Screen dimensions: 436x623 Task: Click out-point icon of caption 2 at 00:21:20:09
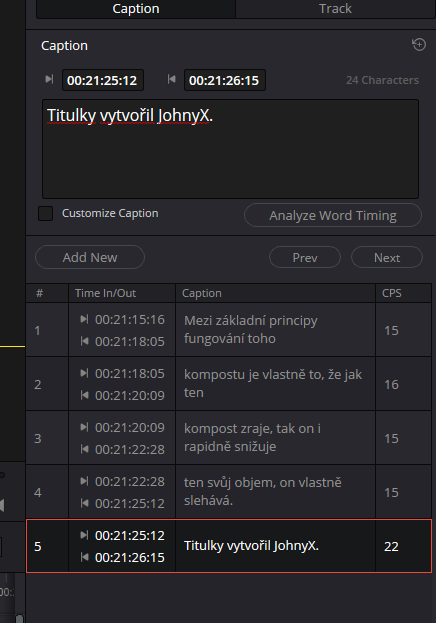point(84,395)
